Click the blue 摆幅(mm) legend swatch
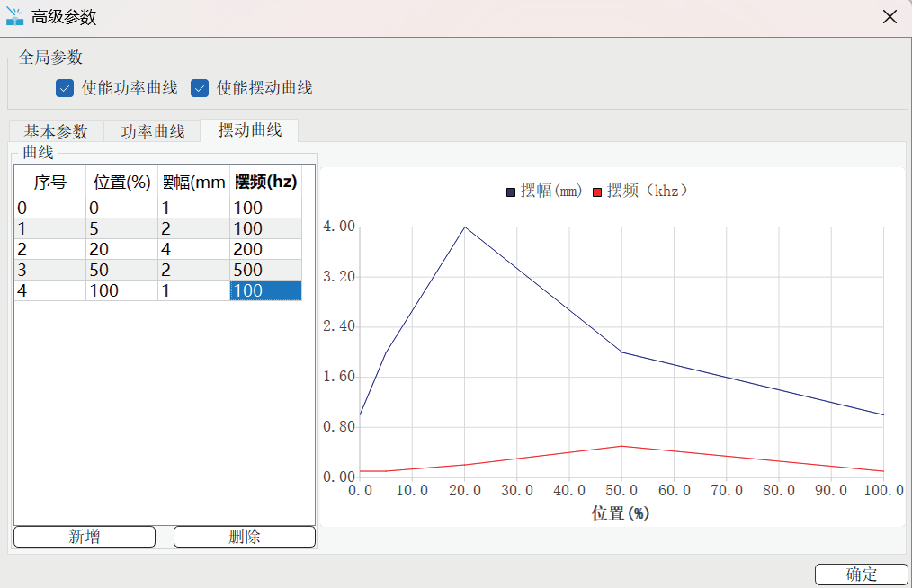The image size is (912, 588). coord(511,192)
